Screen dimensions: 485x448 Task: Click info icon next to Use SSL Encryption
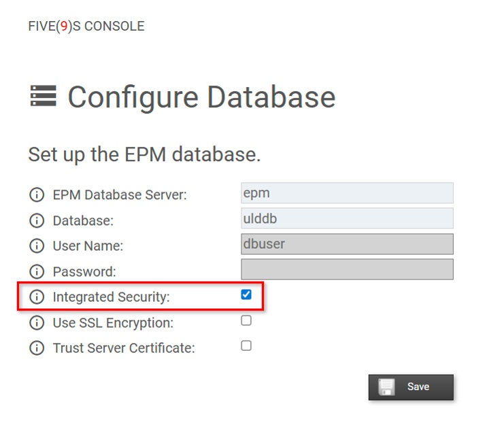37,323
